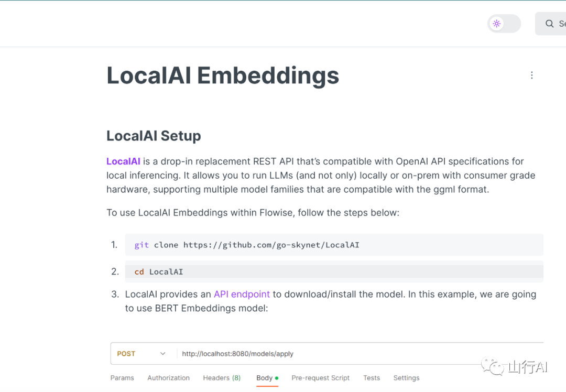Open the Pre-request Script tab
The height and width of the screenshot is (392, 566).
click(321, 378)
